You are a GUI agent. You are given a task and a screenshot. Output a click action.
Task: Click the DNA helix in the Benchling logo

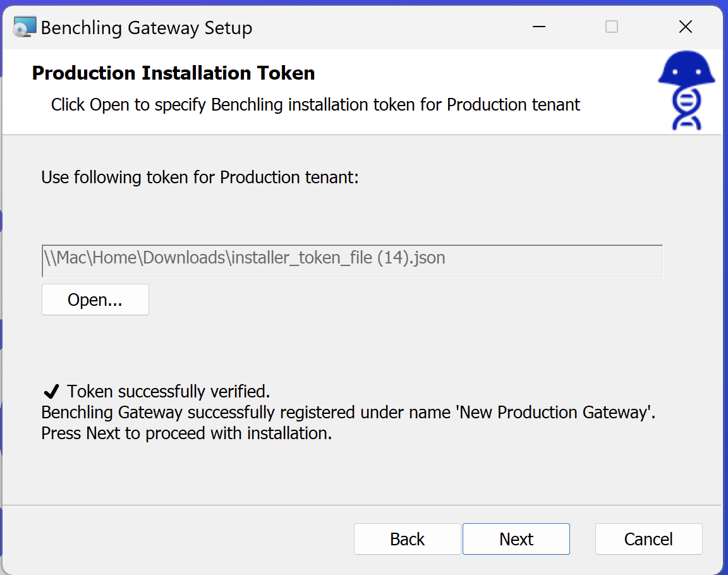click(686, 107)
